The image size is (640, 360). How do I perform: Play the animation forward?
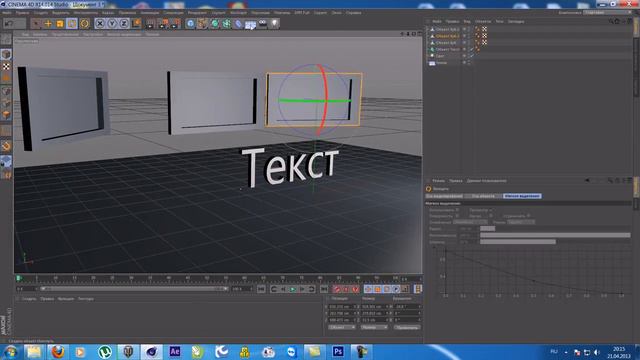pyautogui.click(x=292, y=289)
